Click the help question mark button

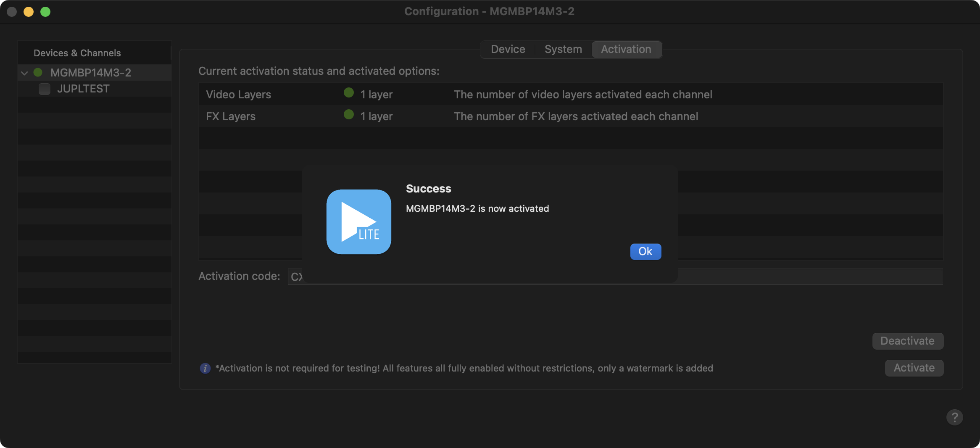point(954,417)
